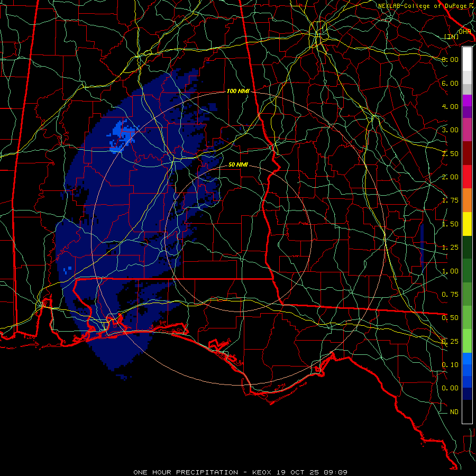Click the 0.25 legend value
The width and height of the screenshot is (476, 476).
coord(450,342)
